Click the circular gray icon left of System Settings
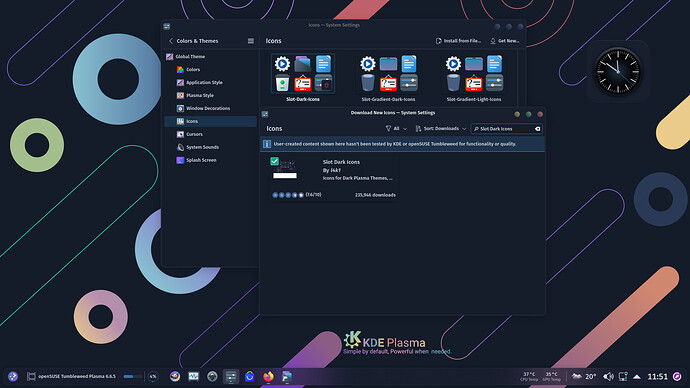 tap(212, 377)
